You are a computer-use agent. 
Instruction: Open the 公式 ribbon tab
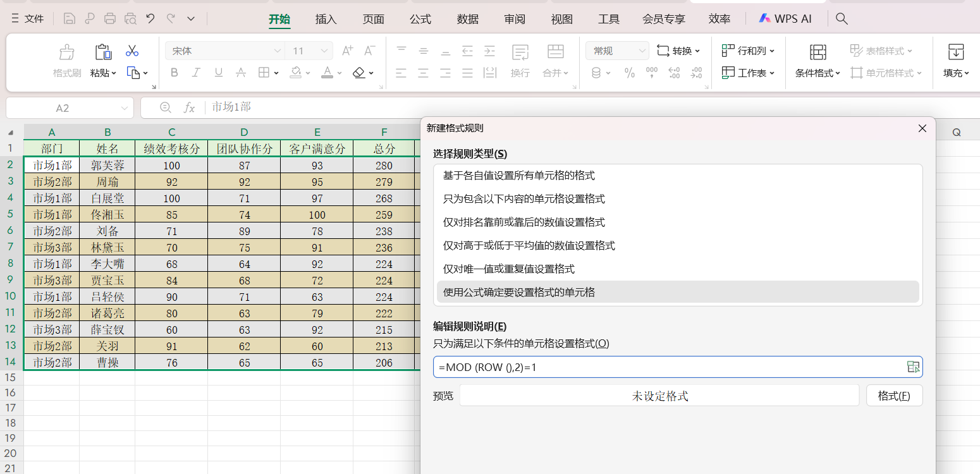(x=420, y=19)
